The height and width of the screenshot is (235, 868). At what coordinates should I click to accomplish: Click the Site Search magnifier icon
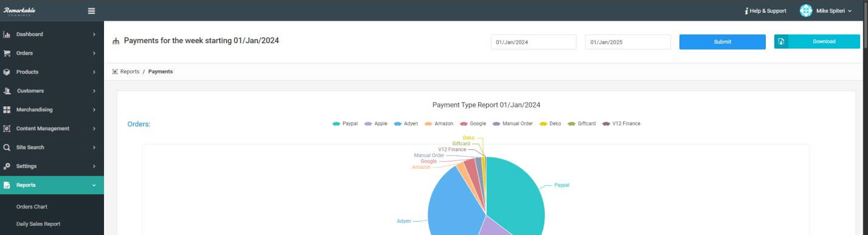click(7, 148)
